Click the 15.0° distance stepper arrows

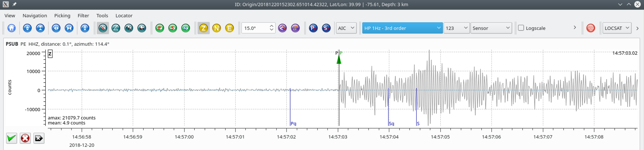272,28
